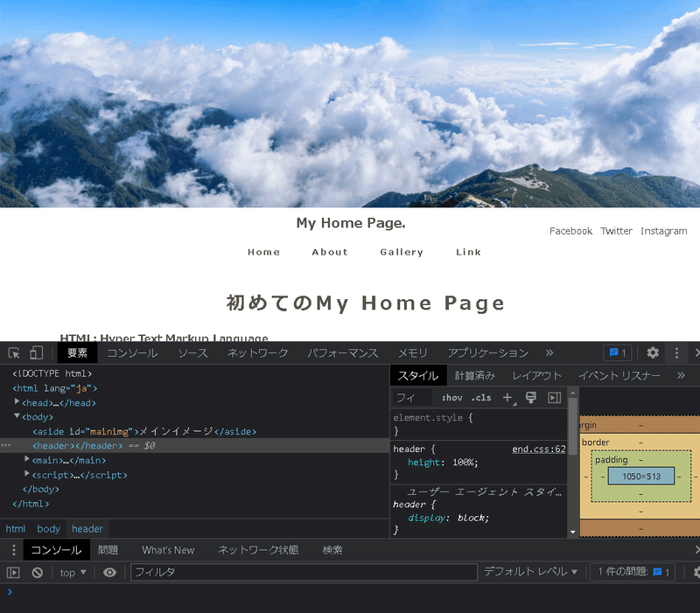Open the ソース panel tab
Viewport: 700px width, 613px height.
[x=192, y=353]
